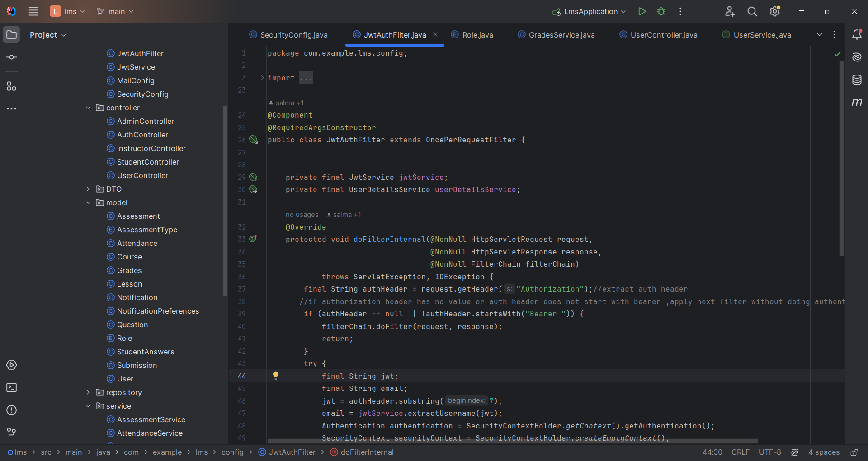Open the toolbar's More Actions menu
Viewport: 868px width, 461px height.
click(x=680, y=11)
